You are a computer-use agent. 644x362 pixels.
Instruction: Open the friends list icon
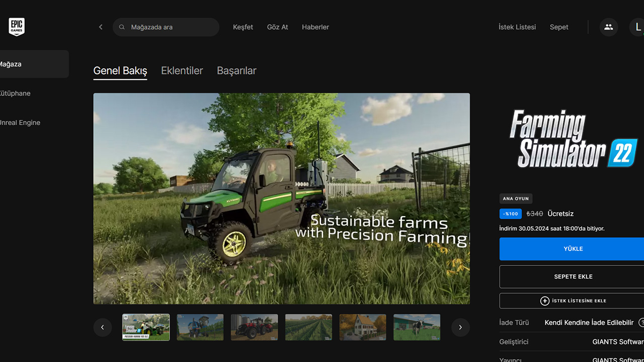[x=609, y=27]
